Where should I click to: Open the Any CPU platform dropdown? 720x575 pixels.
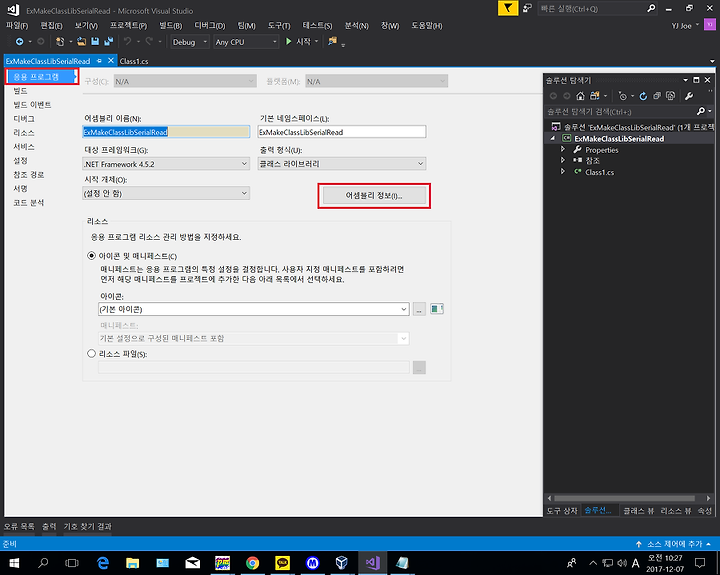pos(246,42)
